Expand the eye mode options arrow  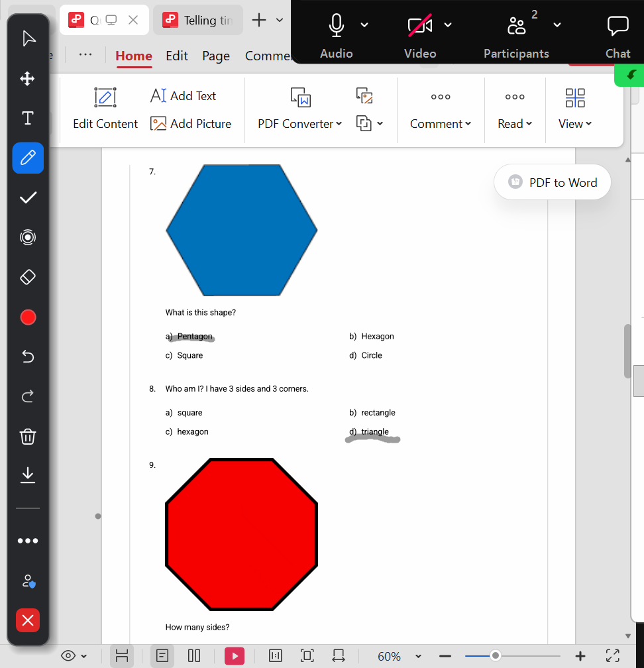click(84, 656)
